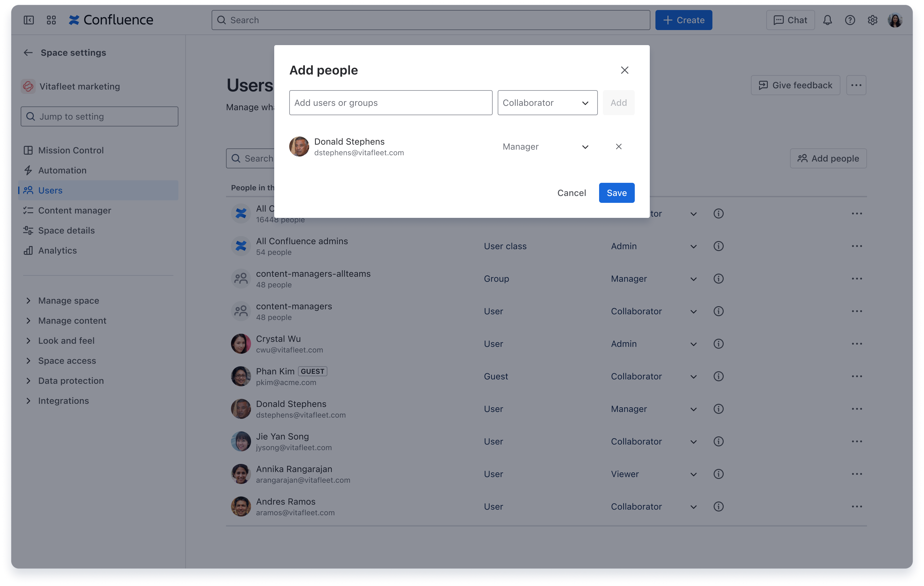Image resolution: width=924 pixels, height=586 pixels.
Task: Open the Help question mark icon
Action: 850,20
